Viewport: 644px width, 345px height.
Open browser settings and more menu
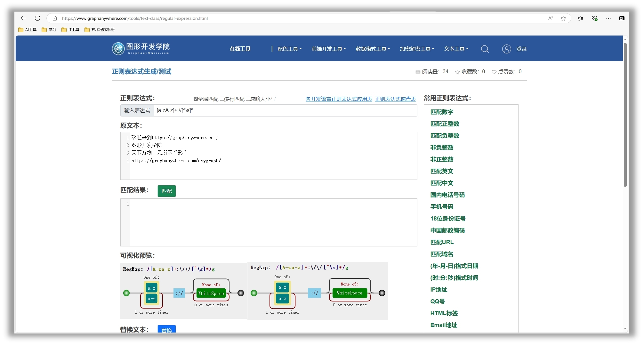click(608, 18)
